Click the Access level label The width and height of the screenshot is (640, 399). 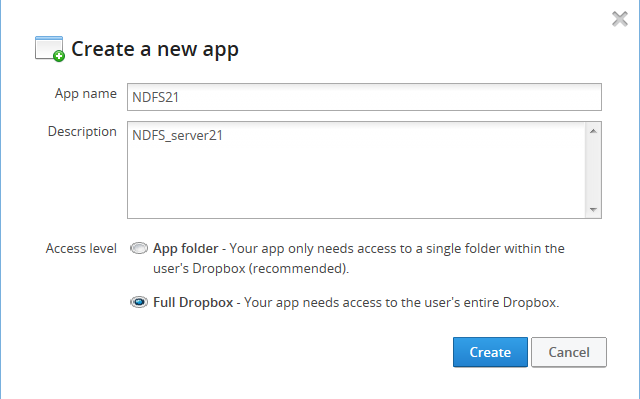81,248
